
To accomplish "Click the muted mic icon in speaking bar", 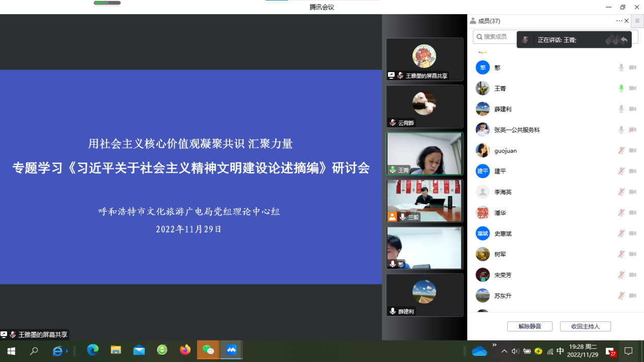I will click(525, 40).
